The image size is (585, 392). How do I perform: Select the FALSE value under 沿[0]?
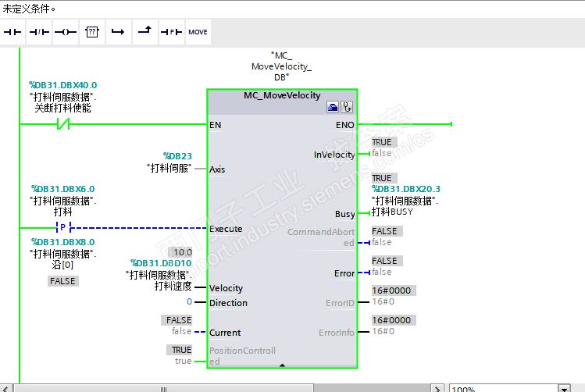point(62,281)
